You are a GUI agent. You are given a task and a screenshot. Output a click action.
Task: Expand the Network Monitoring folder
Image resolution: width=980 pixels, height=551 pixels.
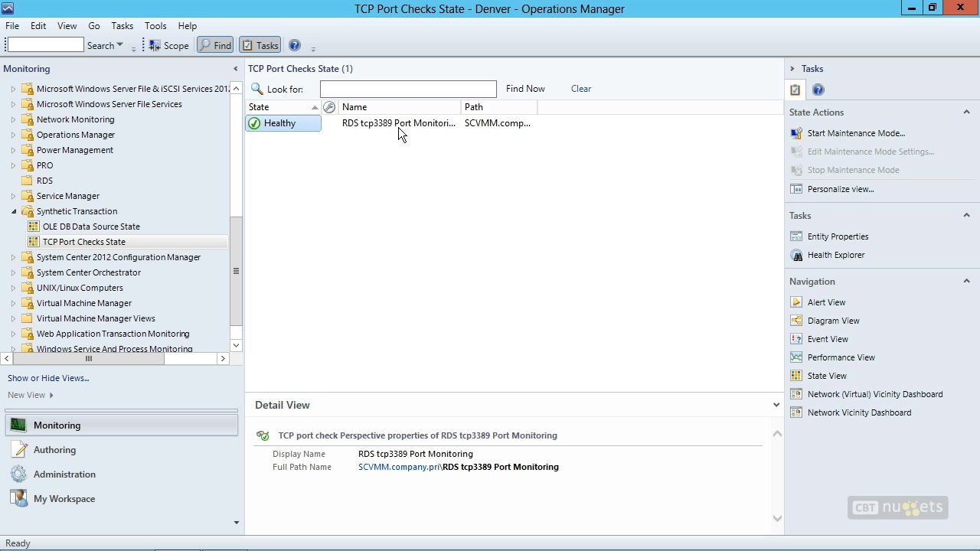click(x=13, y=119)
